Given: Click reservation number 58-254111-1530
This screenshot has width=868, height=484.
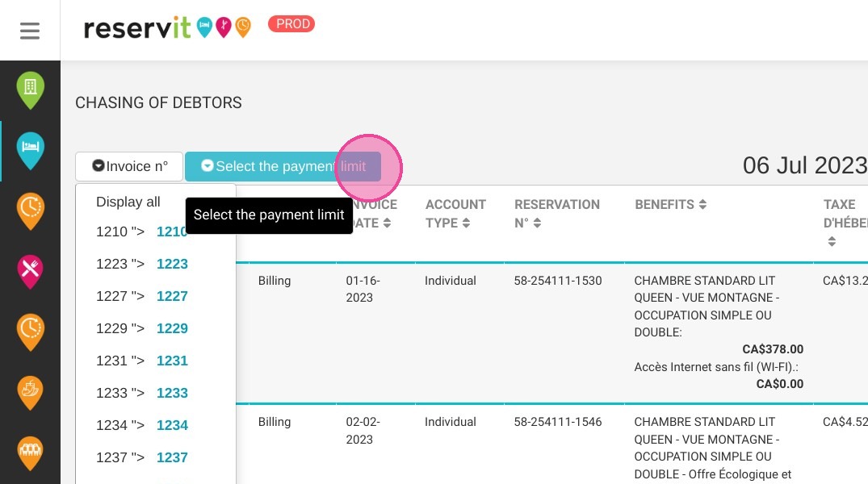Looking at the screenshot, I should (x=557, y=281).
